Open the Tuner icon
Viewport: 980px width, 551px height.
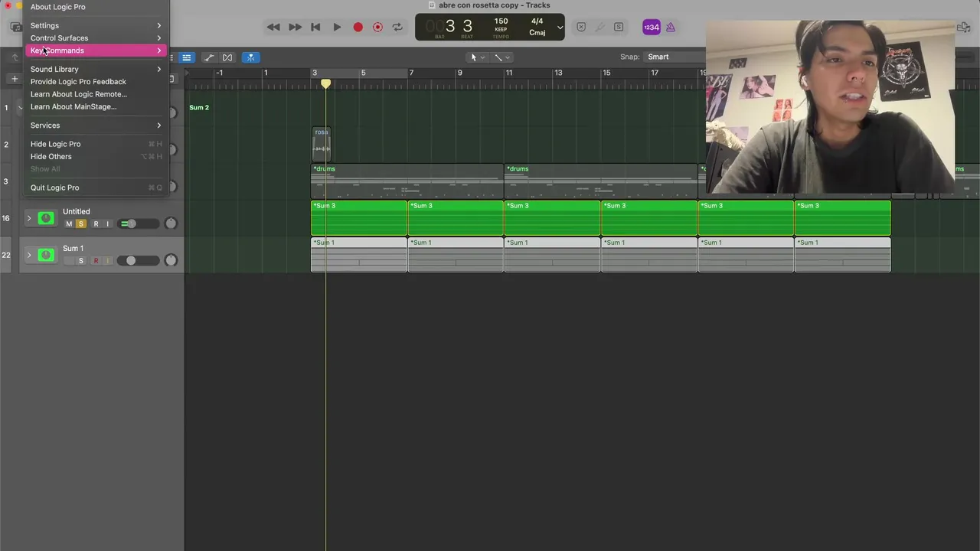point(599,27)
